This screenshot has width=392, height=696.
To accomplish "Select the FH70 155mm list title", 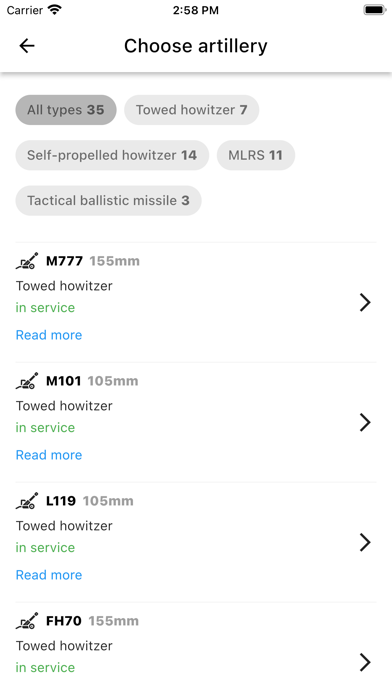I will point(92,621).
